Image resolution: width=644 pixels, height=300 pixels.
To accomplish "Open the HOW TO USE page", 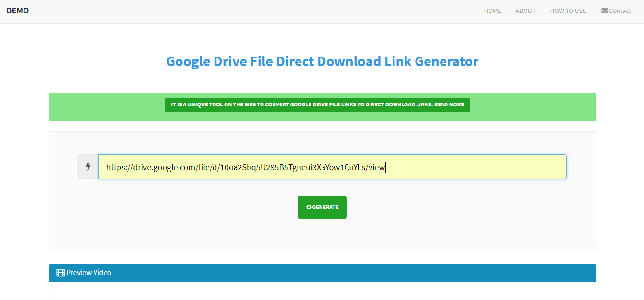I will [x=568, y=11].
